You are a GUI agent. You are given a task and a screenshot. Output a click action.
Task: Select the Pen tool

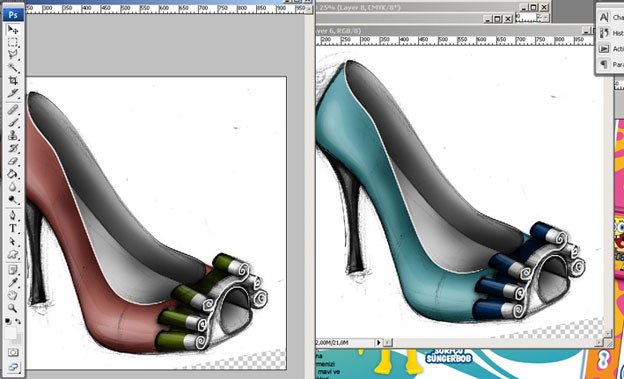tap(13, 215)
